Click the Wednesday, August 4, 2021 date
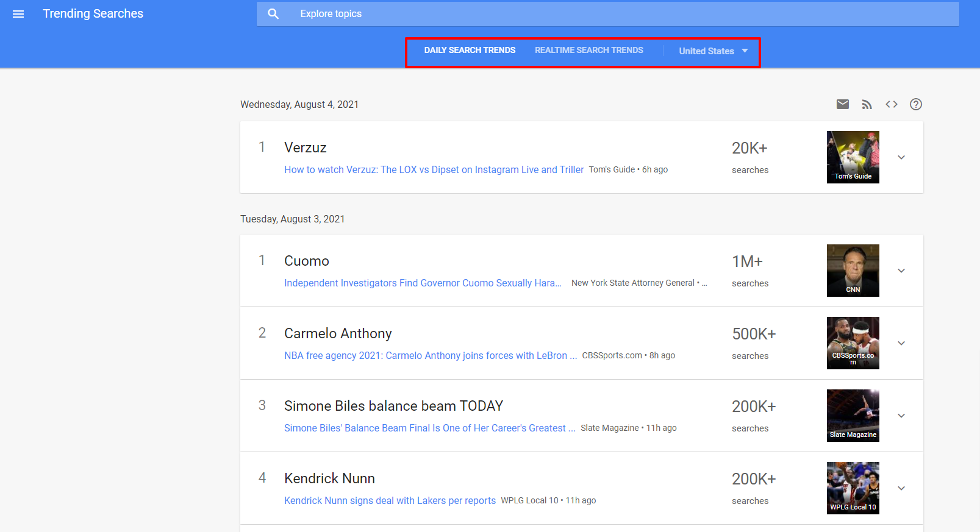This screenshot has height=532, width=980. tap(299, 105)
